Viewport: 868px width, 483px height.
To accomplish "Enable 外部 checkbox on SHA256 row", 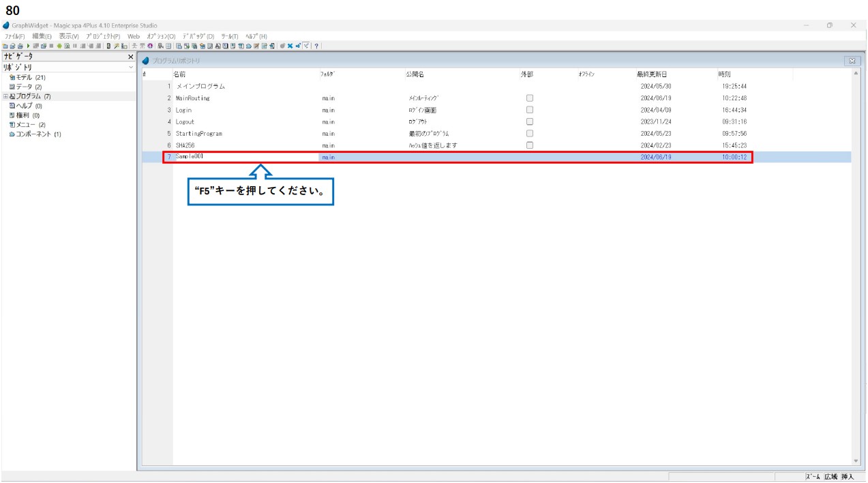I will pyautogui.click(x=530, y=145).
